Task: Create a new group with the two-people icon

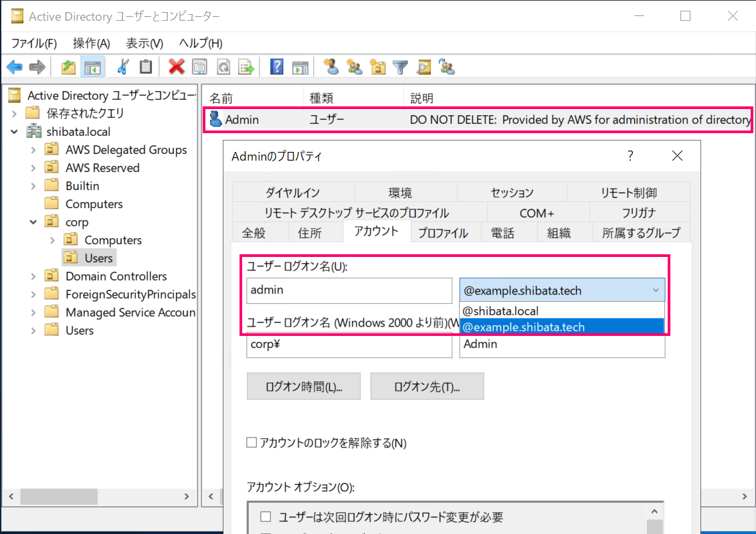Action: 355,67
